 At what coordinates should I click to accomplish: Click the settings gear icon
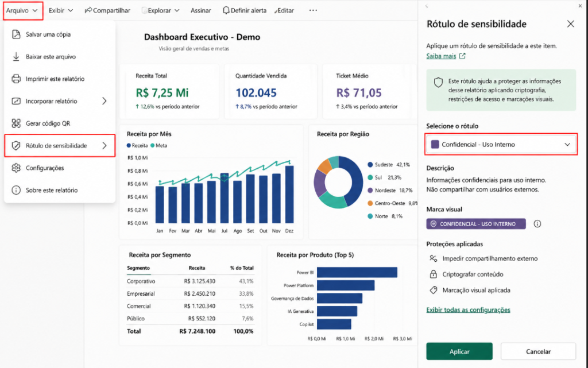pyautogui.click(x=16, y=168)
